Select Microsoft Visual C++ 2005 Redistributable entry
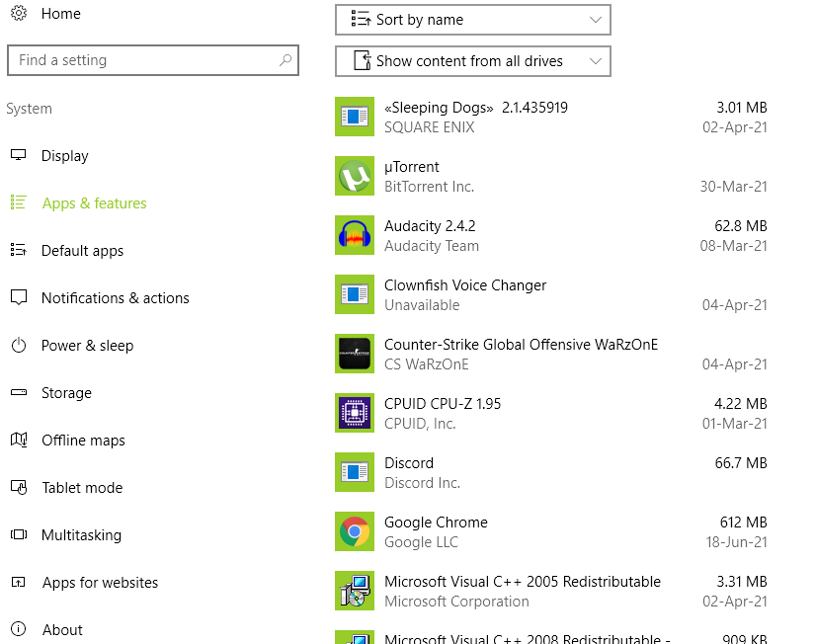Screen dimensions: 816x644 pos(523,582)
